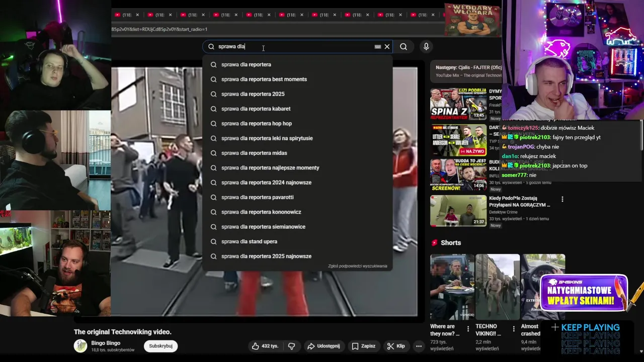The image size is (644, 362).
Task: Select suggestion 'sprawa dla reportera best moments'
Action: [x=297, y=79]
